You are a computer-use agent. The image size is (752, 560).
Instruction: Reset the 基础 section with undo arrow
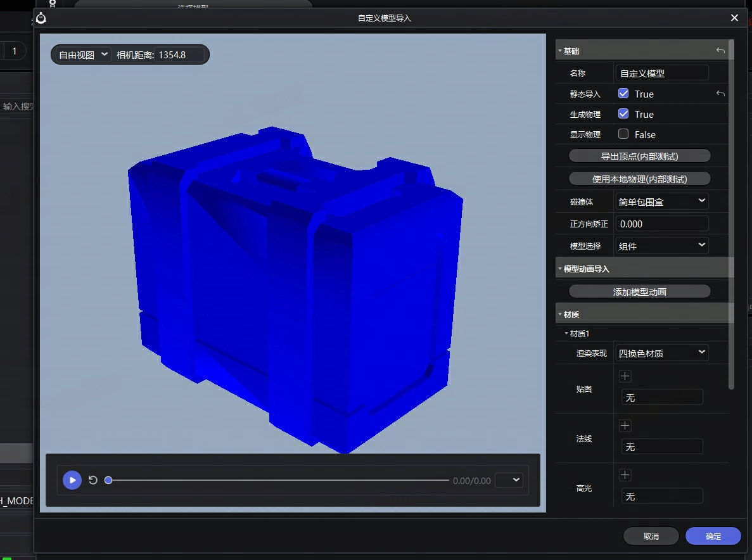[x=720, y=51]
